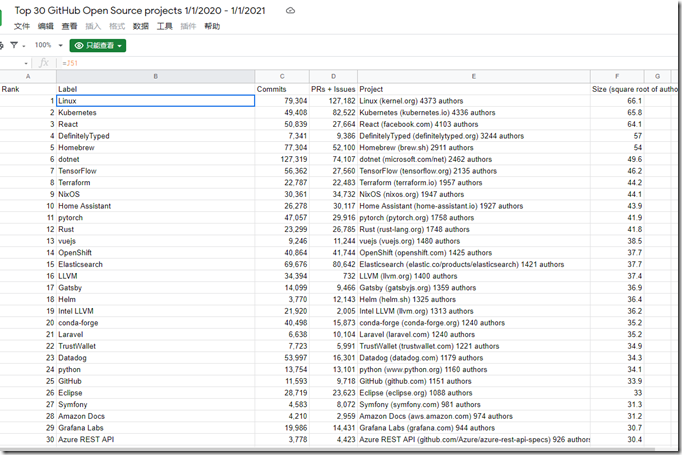Select column C header
Image resolution: width=682 pixels, height=455 pixels.
click(x=282, y=76)
